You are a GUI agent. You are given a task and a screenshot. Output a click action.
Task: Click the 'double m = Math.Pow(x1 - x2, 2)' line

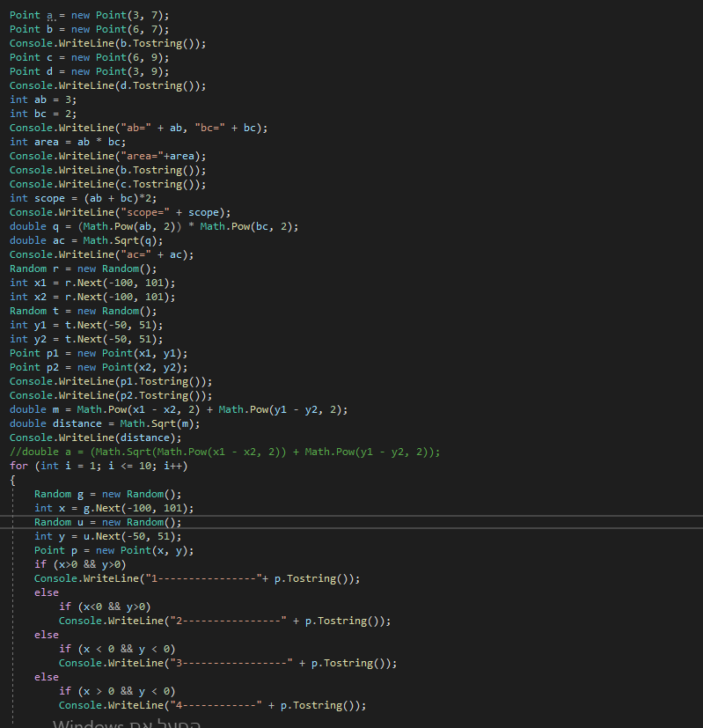tap(179, 409)
